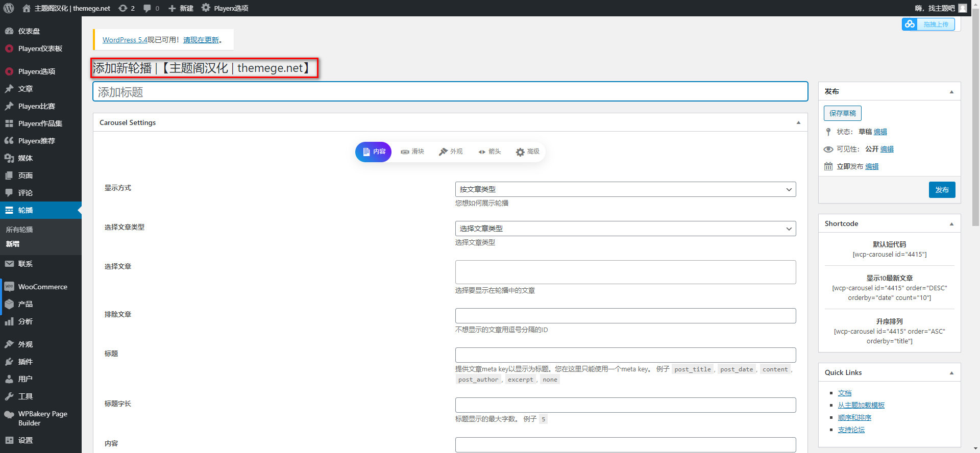
Task: Open 支持论坛 support forum link
Action: 851,430
